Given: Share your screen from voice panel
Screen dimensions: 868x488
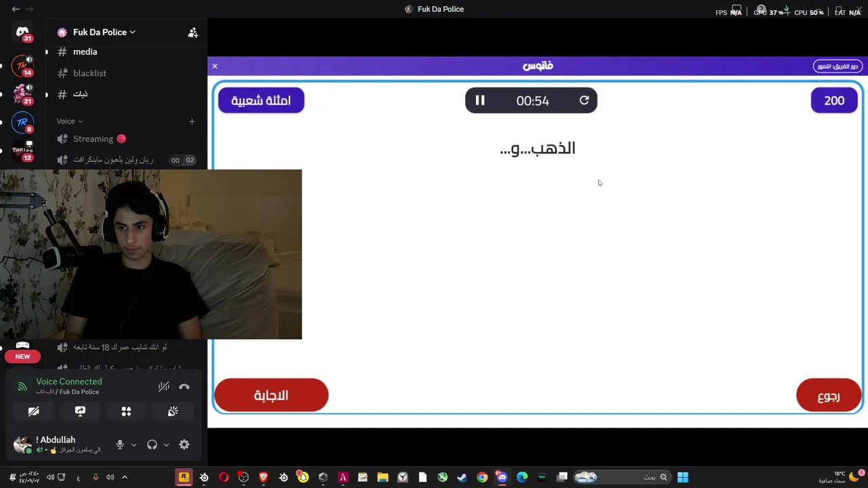Looking at the screenshot, I should click(80, 411).
